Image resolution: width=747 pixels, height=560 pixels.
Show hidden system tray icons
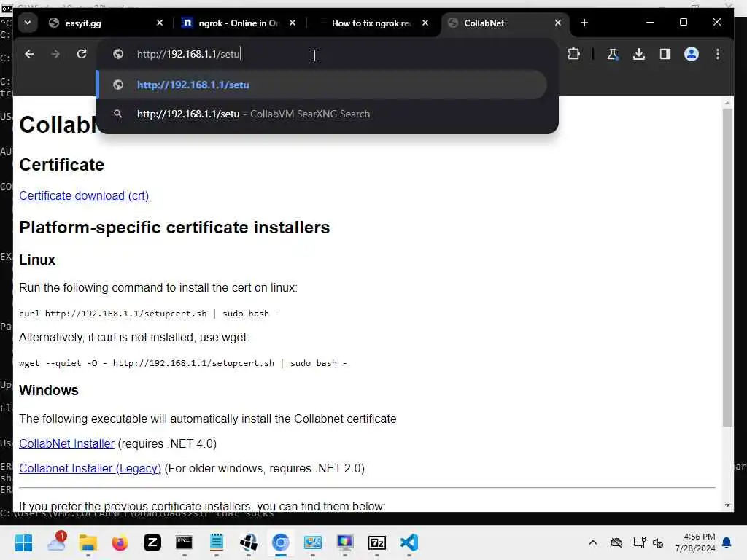pyautogui.click(x=592, y=542)
